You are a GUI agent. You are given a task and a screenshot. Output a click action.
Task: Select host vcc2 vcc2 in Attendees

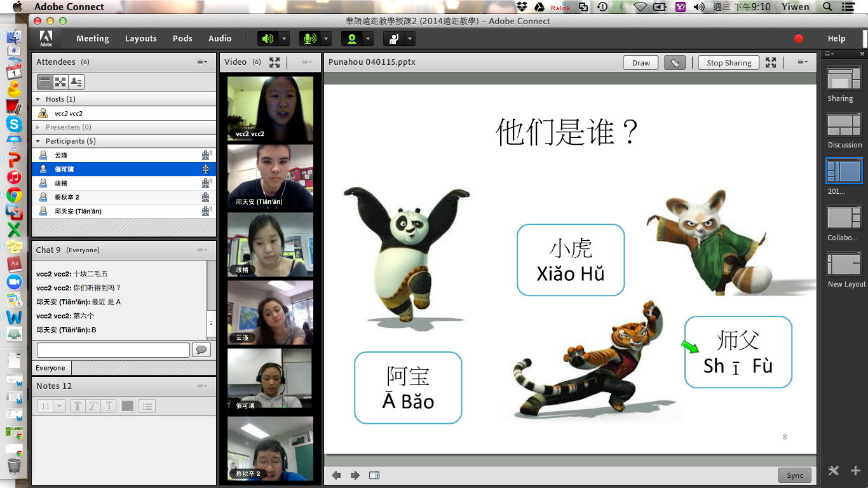click(124, 113)
